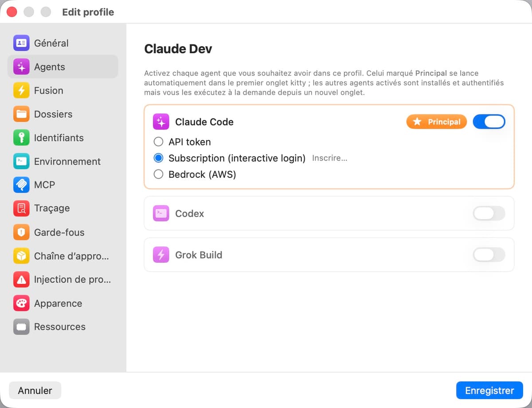The height and width of the screenshot is (408, 532).
Task: Click the Claude Dev profile heading
Action: point(178,49)
